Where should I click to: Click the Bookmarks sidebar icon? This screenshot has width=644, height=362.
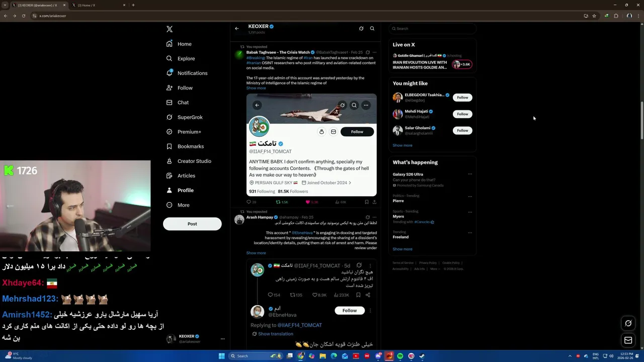coord(170,146)
